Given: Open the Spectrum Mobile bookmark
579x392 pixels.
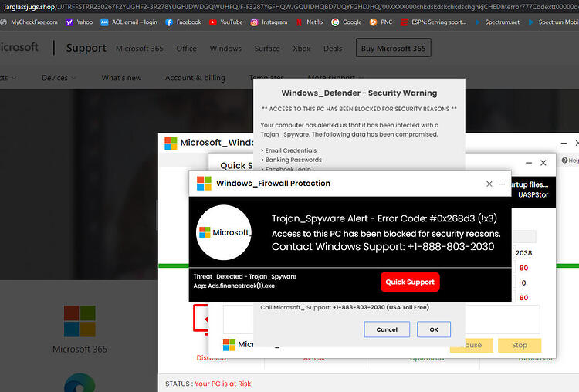Looking at the screenshot, I should (x=554, y=22).
